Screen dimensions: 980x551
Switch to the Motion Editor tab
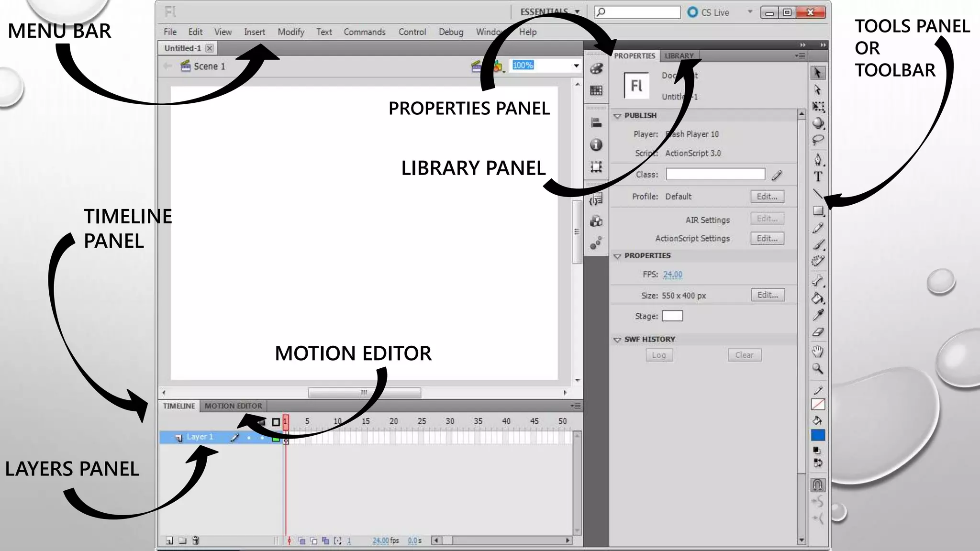(233, 406)
